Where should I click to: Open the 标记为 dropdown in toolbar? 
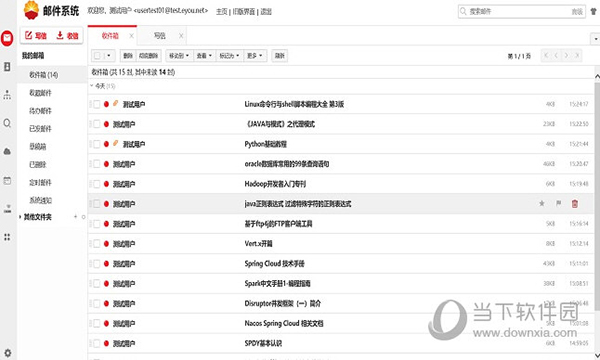(229, 56)
